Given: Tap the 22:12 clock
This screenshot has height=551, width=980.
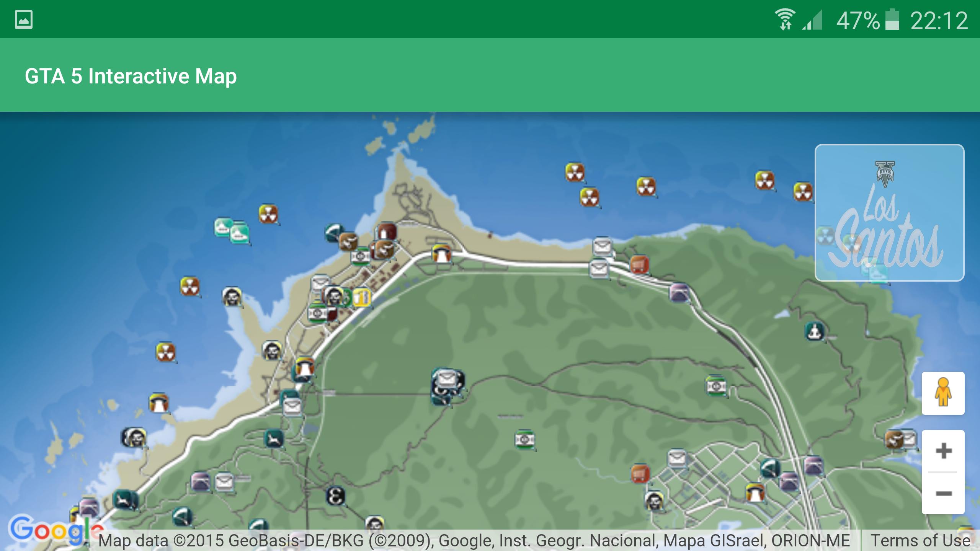Looking at the screenshot, I should click(939, 21).
